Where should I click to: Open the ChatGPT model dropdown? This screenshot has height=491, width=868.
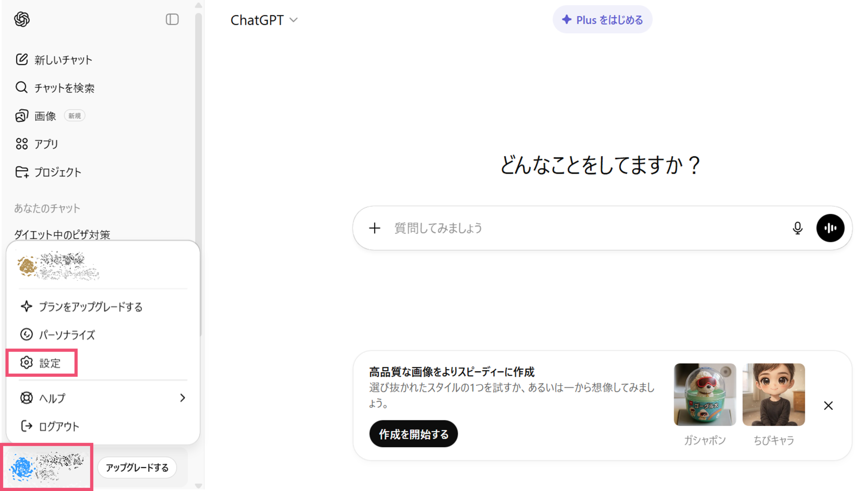click(x=264, y=20)
